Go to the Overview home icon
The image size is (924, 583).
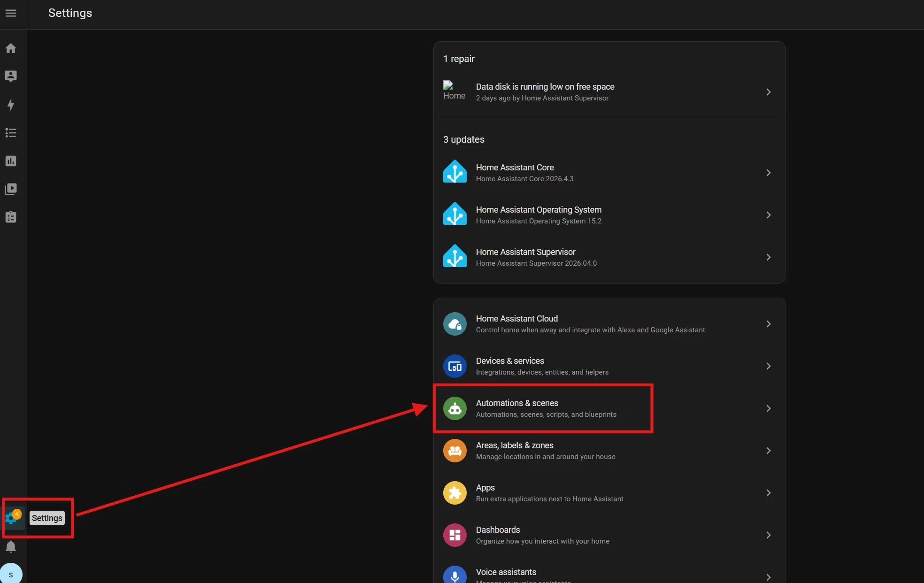click(x=11, y=48)
